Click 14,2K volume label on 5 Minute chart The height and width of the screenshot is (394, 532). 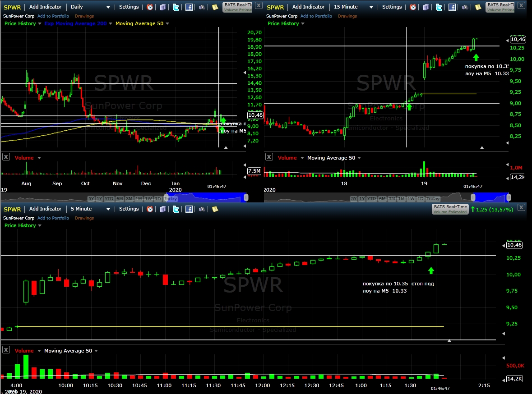[x=514, y=378]
